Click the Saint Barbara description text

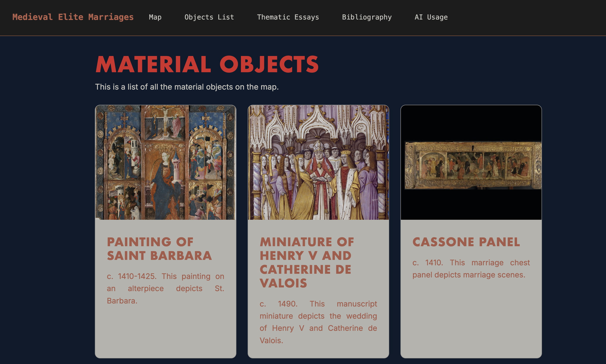pyautogui.click(x=165, y=289)
